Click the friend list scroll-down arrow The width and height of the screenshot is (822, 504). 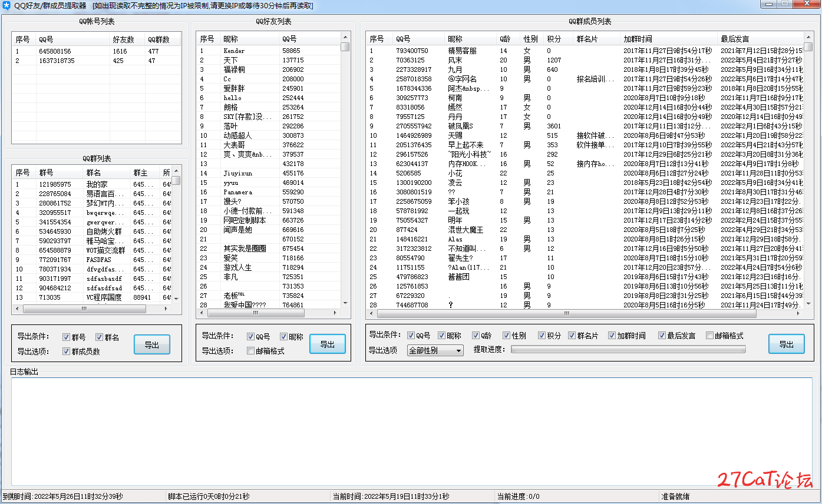(345, 304)
